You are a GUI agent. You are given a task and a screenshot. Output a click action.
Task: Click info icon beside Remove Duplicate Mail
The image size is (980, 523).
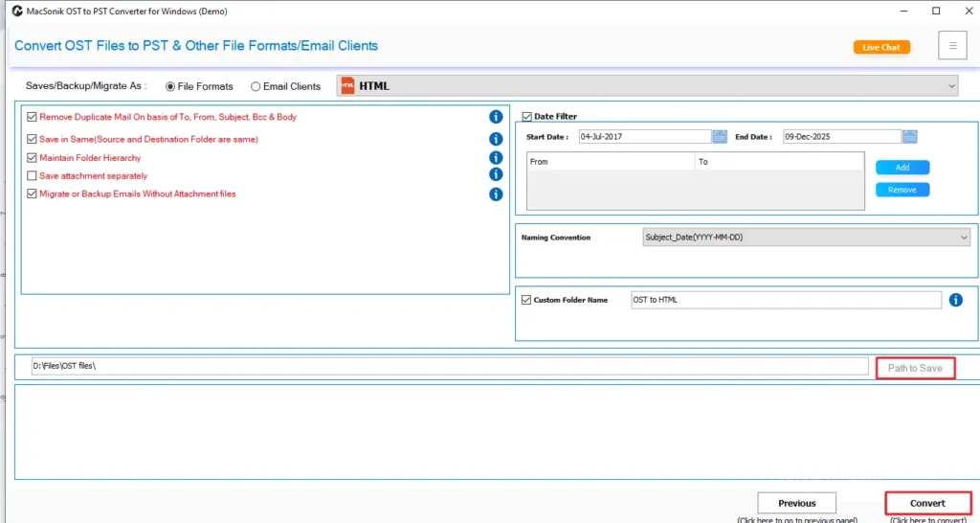click(496, 117)
